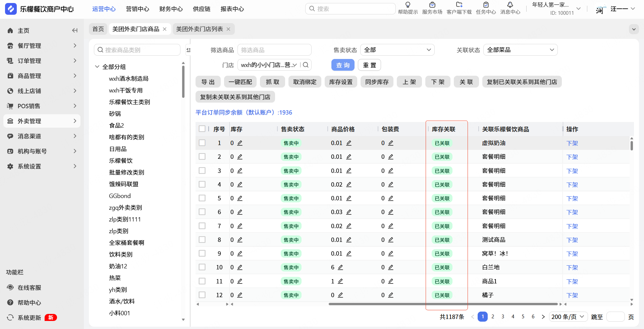Click the 客户端下载 icon
Screen dimensions: 644x329
click(459, 5)
